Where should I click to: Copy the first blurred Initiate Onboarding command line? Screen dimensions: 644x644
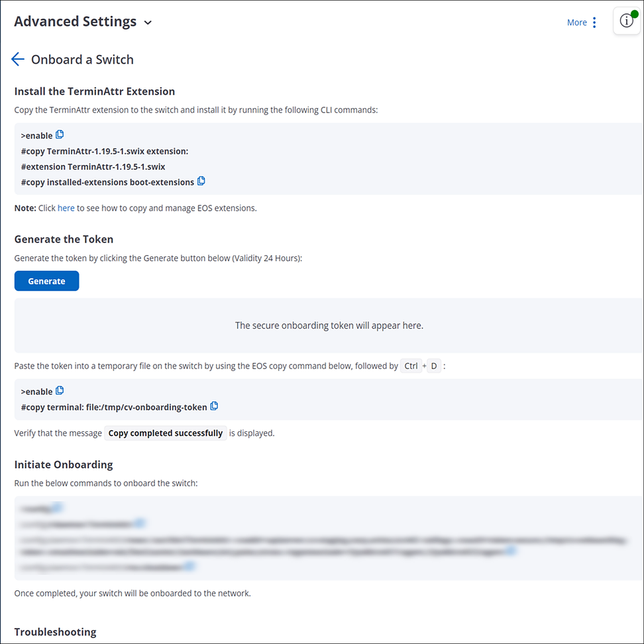click(57, 508)
